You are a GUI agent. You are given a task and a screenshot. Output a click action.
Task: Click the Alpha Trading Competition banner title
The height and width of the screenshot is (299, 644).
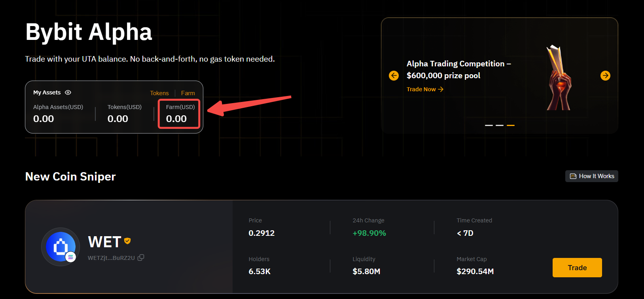(x=458, y=70)
